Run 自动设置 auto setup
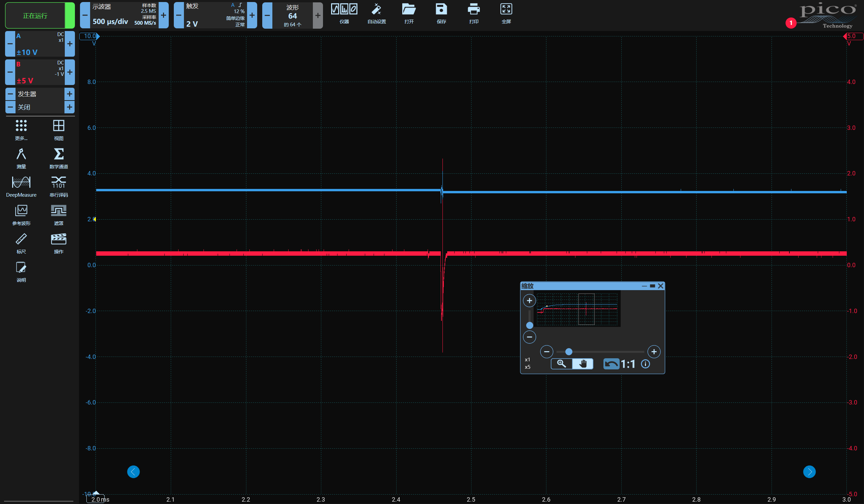 pos(376,13)
